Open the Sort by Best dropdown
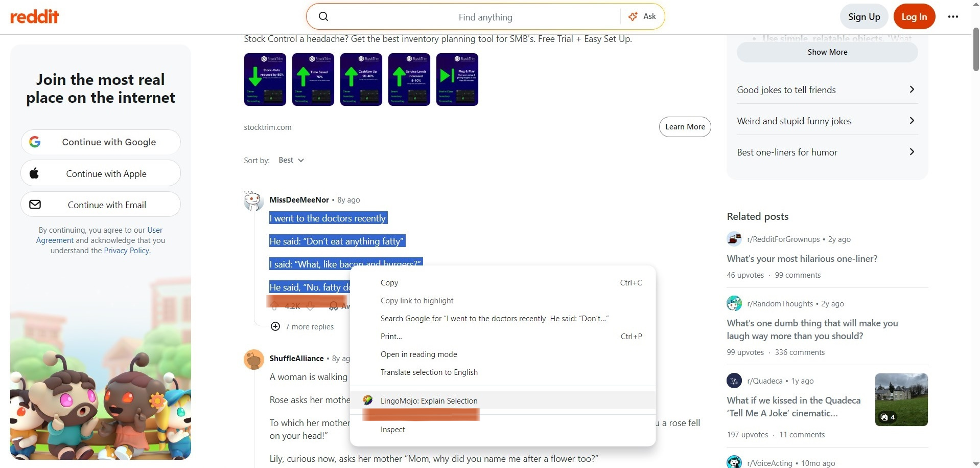This screenshot has height=468, width=980. [x=291, y=160]
